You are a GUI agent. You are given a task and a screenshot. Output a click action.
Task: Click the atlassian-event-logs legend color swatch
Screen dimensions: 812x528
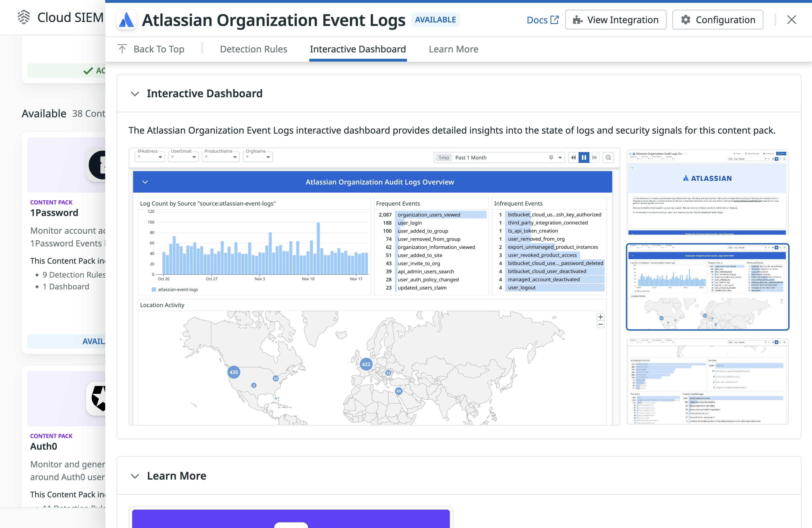coord(154,289)
